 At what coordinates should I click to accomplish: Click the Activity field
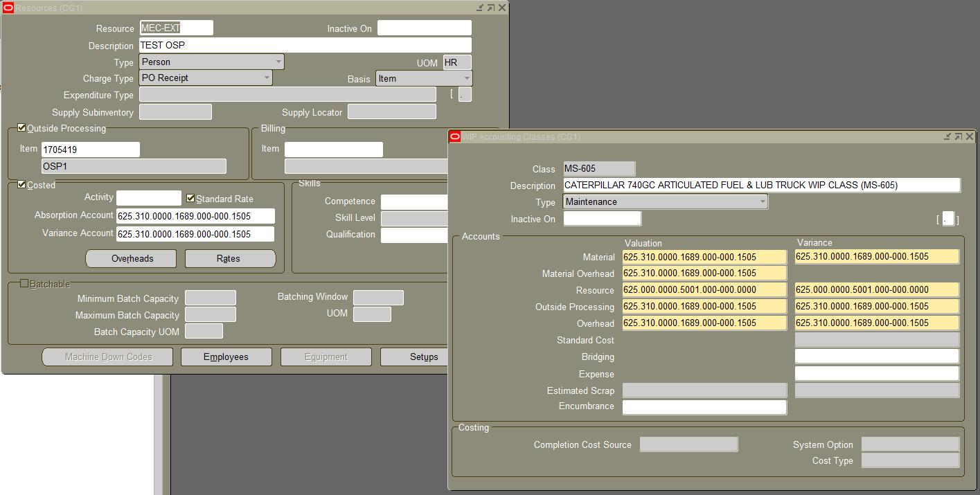click(x=149, y=198)
